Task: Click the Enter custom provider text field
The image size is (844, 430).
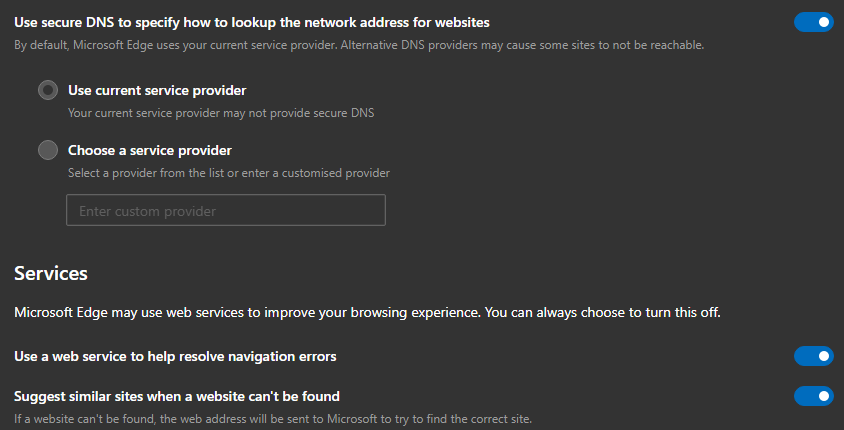Action: (225, 211)
